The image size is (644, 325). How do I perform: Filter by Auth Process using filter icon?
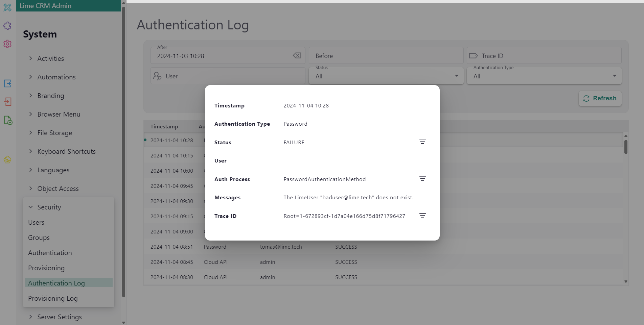click(x=422, y=179)
